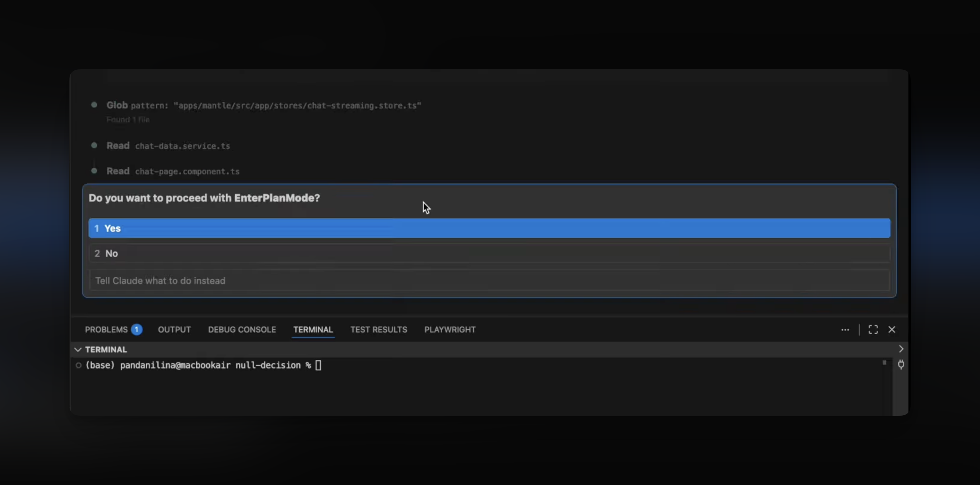
Task: Click the terminal scrollbar marker
Action: [884, 363]
